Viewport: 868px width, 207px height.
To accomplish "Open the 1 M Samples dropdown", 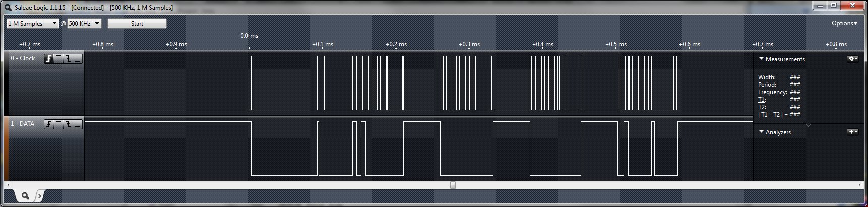I will (33, 24).
